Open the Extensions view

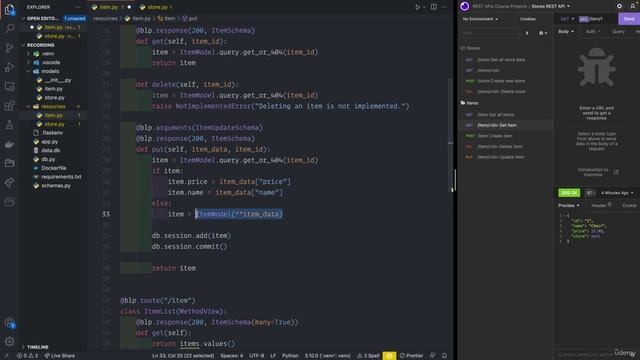pyautogui.click(x=9, y=106)
